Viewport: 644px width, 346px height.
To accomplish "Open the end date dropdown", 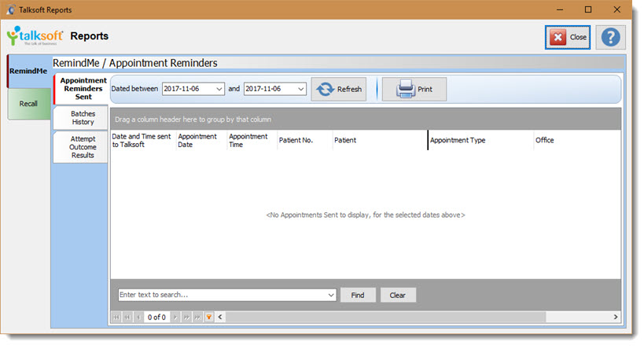I will (300, 89).
